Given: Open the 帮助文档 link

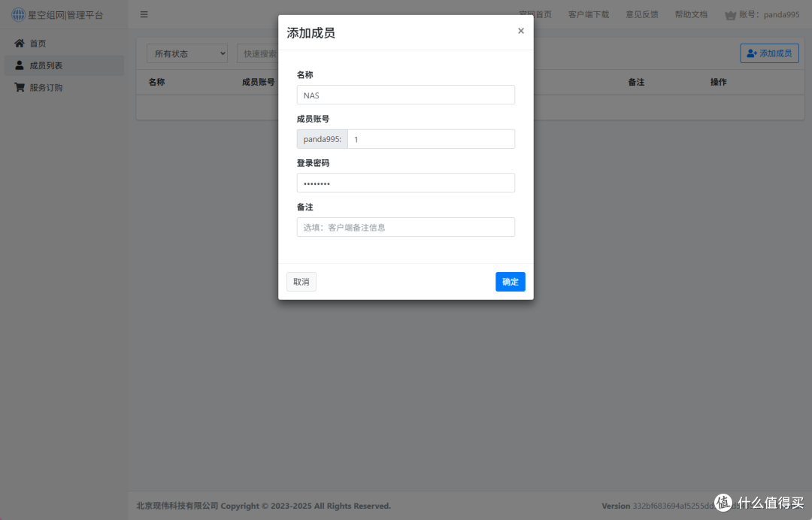Looking at the screenshot, I should [x=691, y=14].
